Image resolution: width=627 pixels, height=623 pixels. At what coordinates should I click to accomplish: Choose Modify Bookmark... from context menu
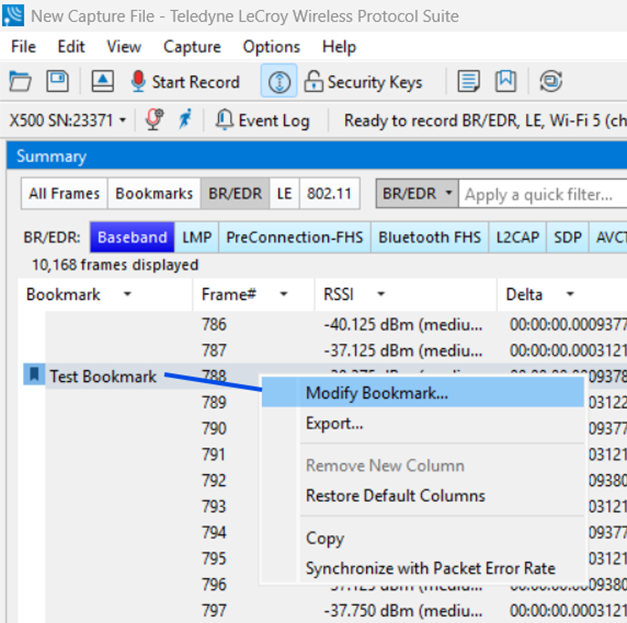coord(423,393)
